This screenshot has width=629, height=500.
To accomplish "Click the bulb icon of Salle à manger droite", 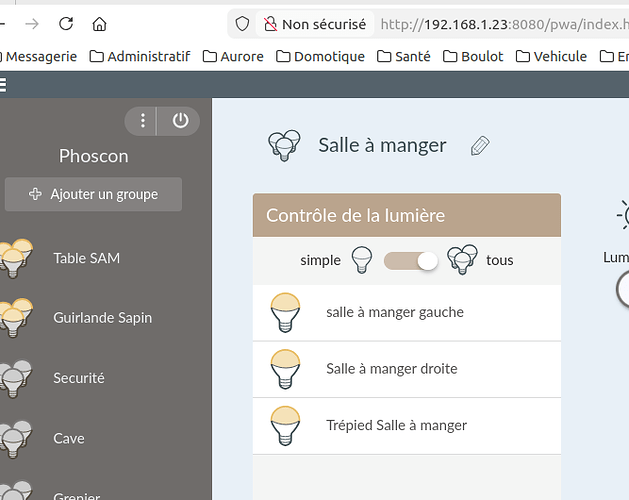I will click(x=286, y=369).
